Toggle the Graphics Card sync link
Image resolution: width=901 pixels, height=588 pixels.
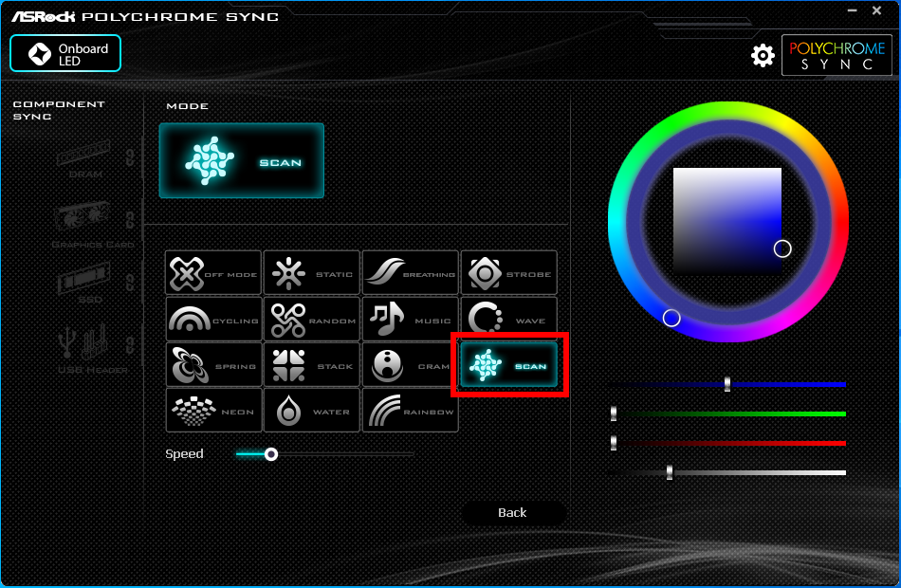coord(131,220)
